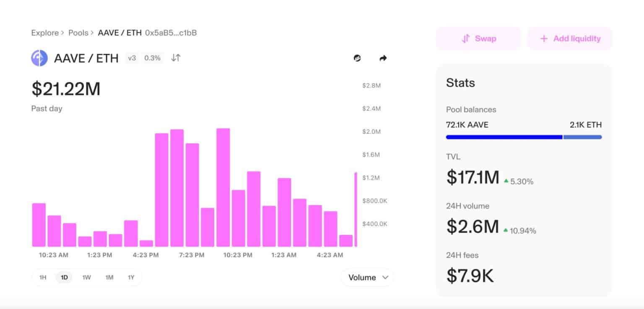Click the AAVE/ETH pool token logo
Screen dimensions: 644x309
pyautogui.click(x=39, y=58)
